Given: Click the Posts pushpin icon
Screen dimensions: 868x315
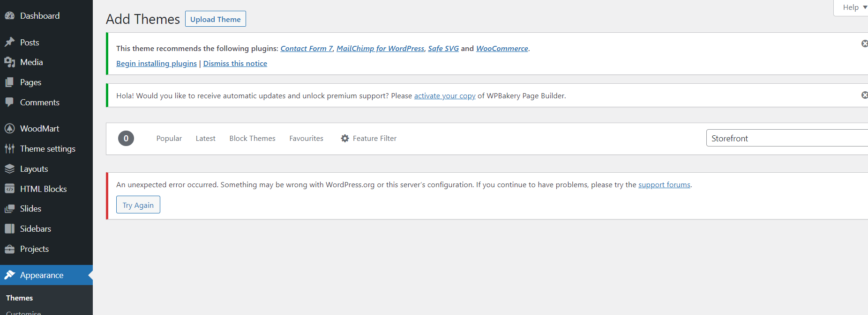Looking at the screenshot, I should tap(9, 43).
